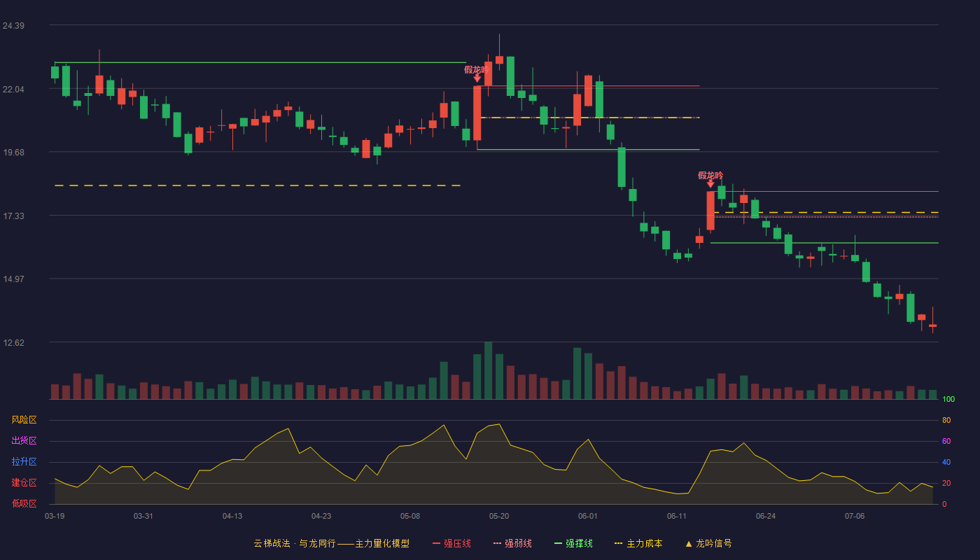This screenshot has height=560, width=980.
Task: Toggle the 强压线 legend entry
Action: point(451,543)
